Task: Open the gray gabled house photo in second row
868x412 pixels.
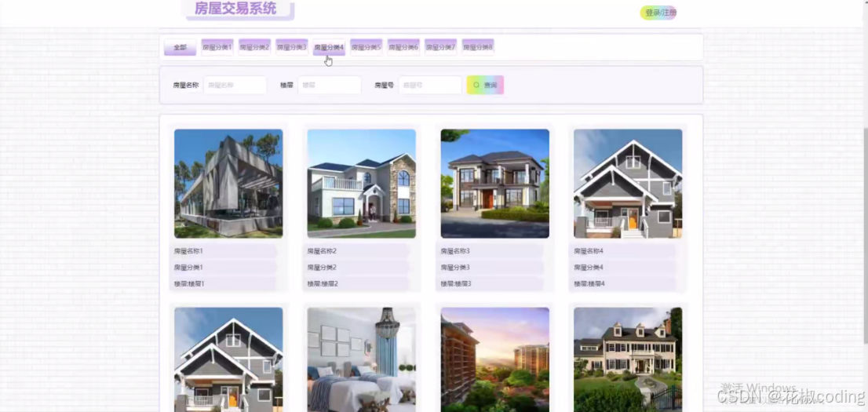Action: (228, 359)
